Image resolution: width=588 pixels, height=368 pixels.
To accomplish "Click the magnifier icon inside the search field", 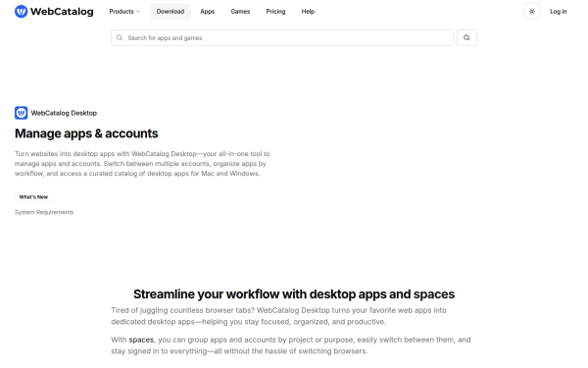I will click(x=120, y=38).
